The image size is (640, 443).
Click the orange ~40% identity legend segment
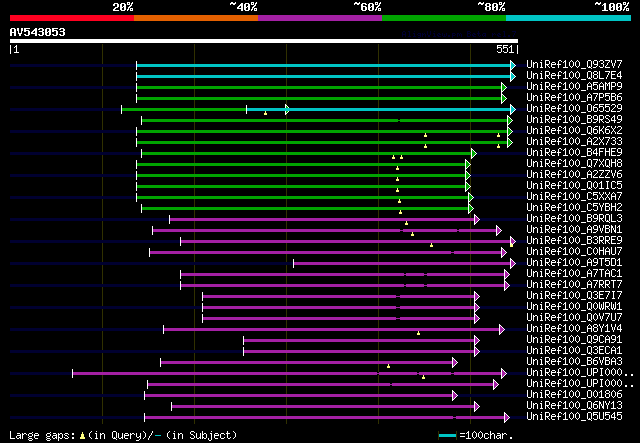(196, 18)
